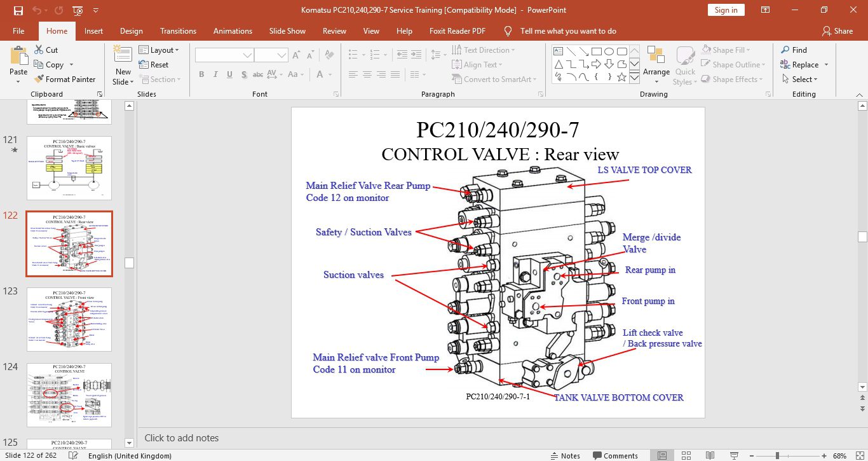Switch to Slide Sorter view
The width and height of the screenshot is (868, 461).
pos(686,455)
